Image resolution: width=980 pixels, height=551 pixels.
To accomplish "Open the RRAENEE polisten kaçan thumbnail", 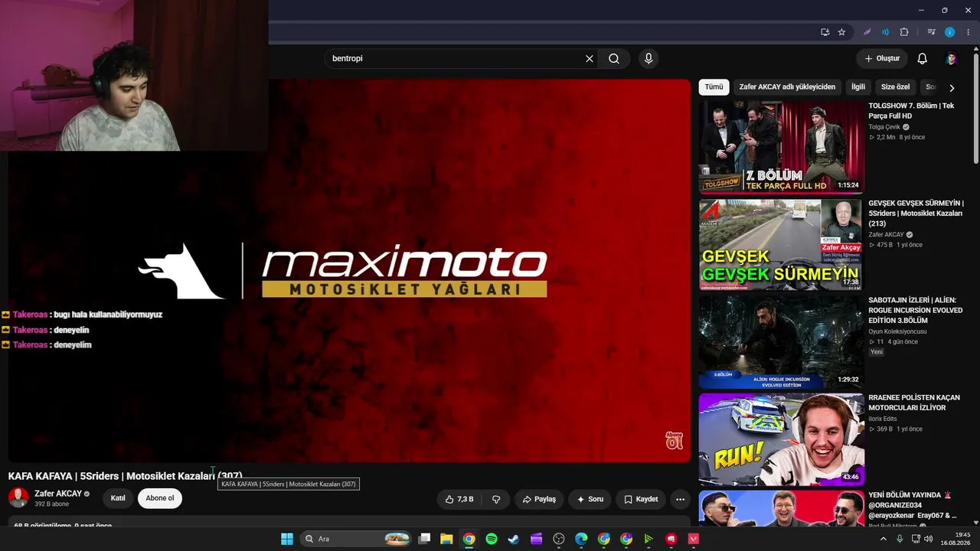I will 781,440.
